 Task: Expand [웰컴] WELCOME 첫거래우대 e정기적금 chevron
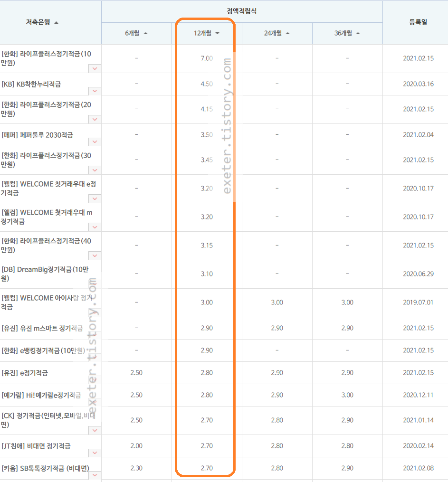(x=95, y=198)
